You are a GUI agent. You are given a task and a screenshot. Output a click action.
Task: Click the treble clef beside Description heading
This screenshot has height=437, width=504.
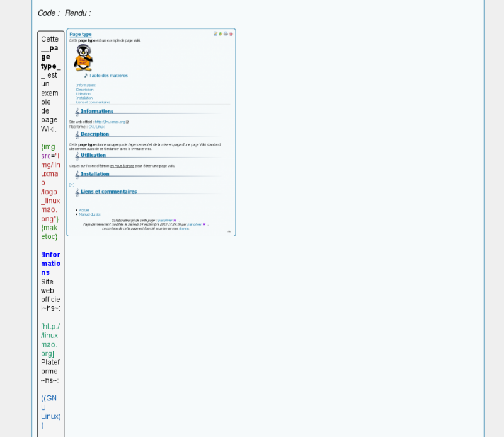click(77, 134)
